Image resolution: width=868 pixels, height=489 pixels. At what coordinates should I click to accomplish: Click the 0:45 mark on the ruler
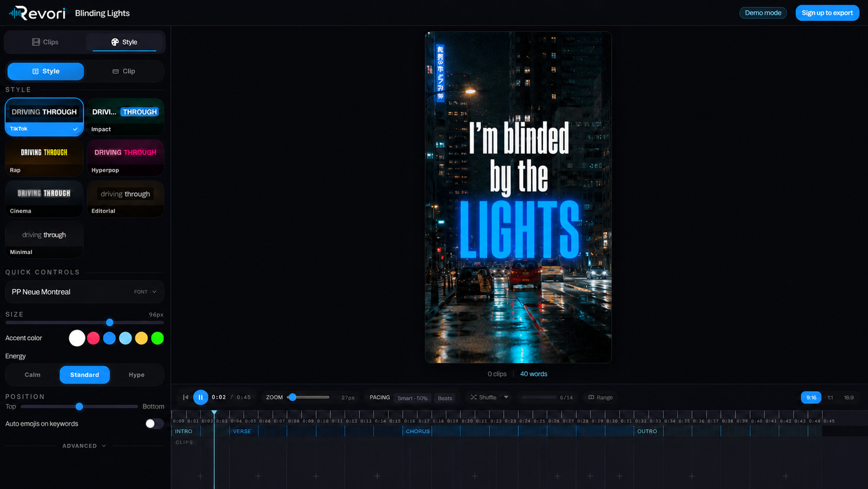tap(829, 421)
